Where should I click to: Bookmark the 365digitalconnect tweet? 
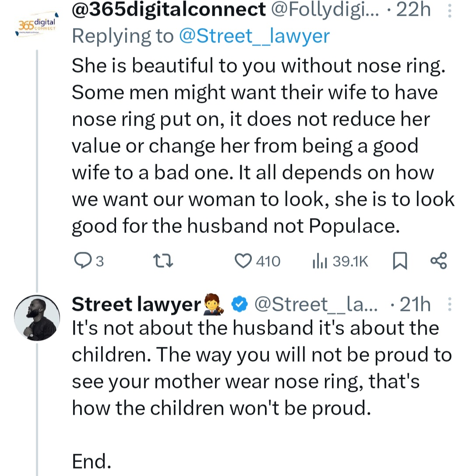coord(400,261)
